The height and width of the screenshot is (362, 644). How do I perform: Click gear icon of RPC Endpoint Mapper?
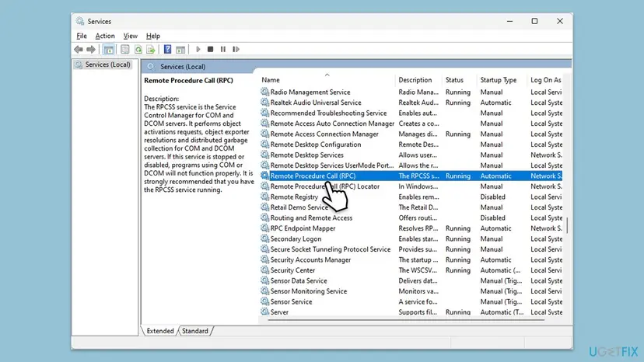[265, 228]
